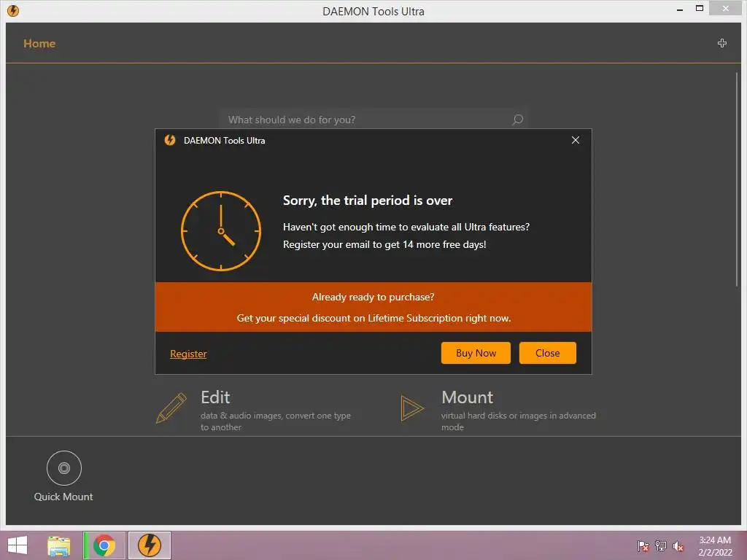Add a new tab with the plus icon
Screen dimensions: 747x560
tap(722, 43)
